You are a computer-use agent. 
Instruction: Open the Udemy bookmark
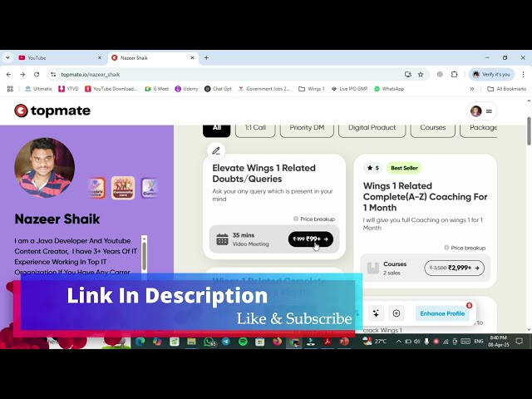pos(186,89)
